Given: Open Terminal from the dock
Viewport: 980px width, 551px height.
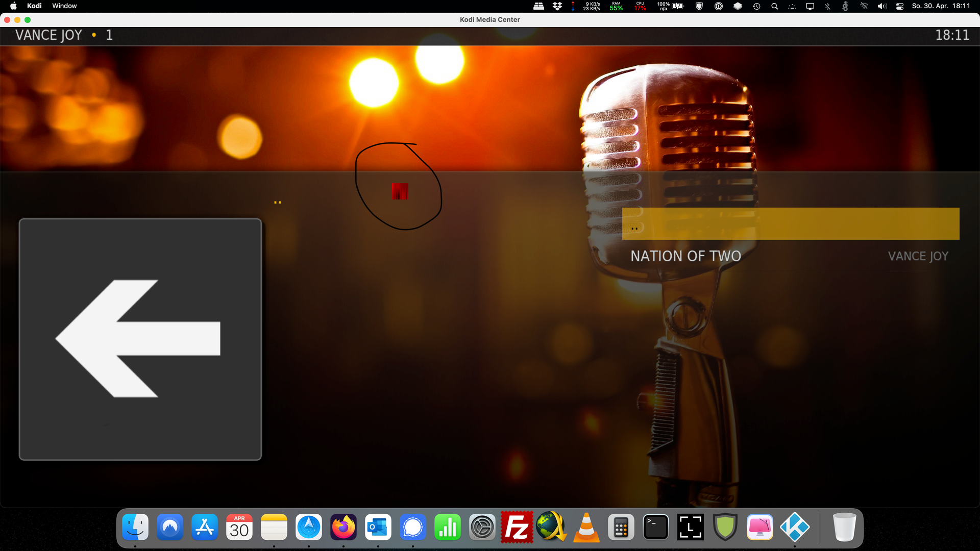Looking at the screenshot, I should [656, 528].
